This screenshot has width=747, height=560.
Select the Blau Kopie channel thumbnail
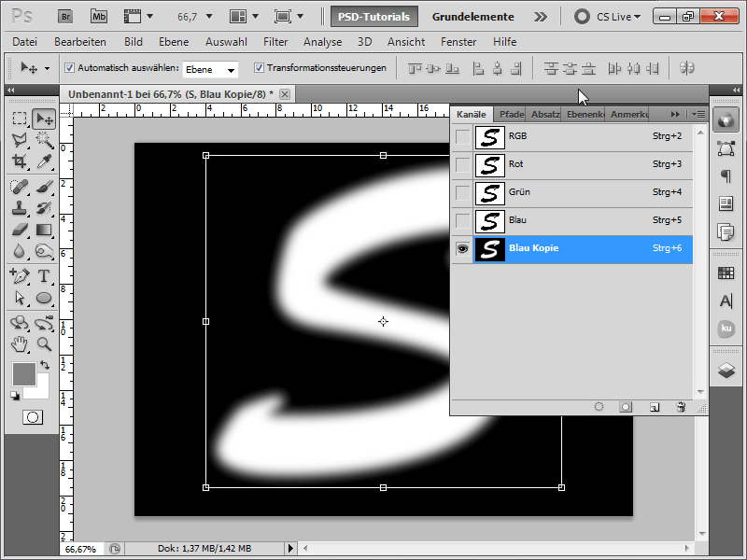[489, 249]
